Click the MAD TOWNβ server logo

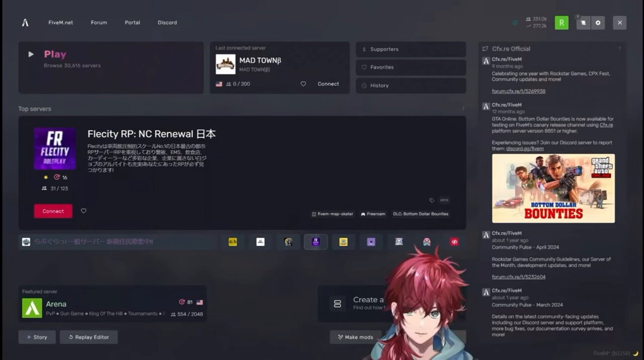[x=225, y=64]
